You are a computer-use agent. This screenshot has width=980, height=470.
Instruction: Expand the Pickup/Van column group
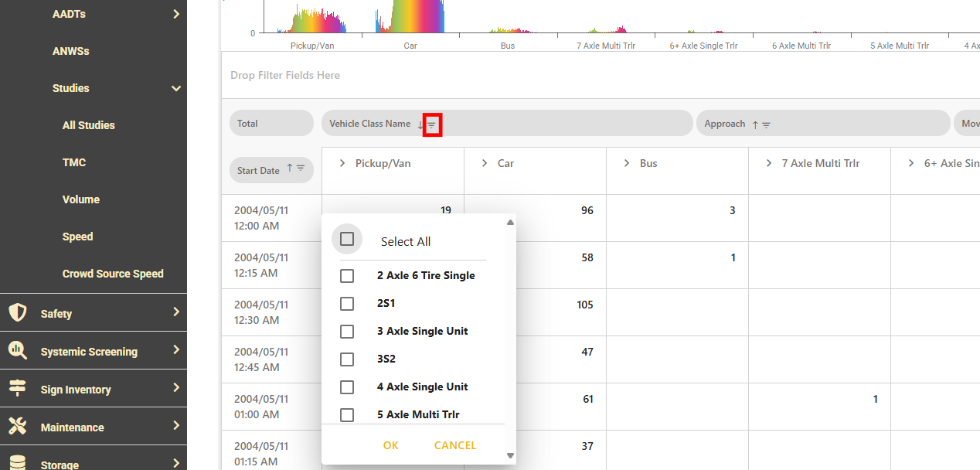click(342, 163)
